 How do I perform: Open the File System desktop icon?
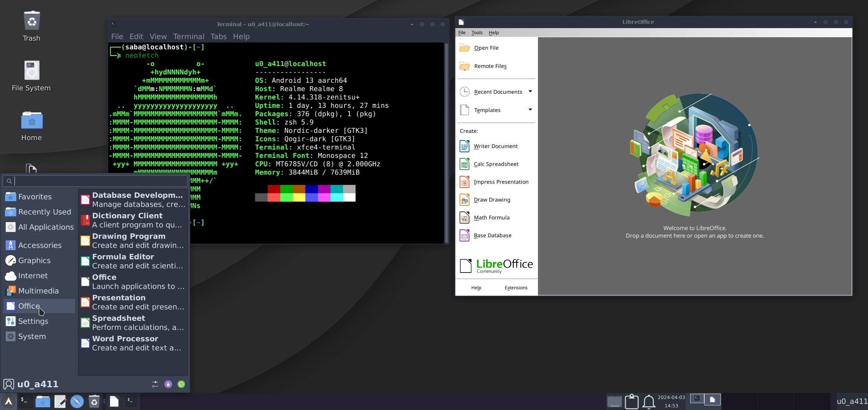(x=32, y=70)
